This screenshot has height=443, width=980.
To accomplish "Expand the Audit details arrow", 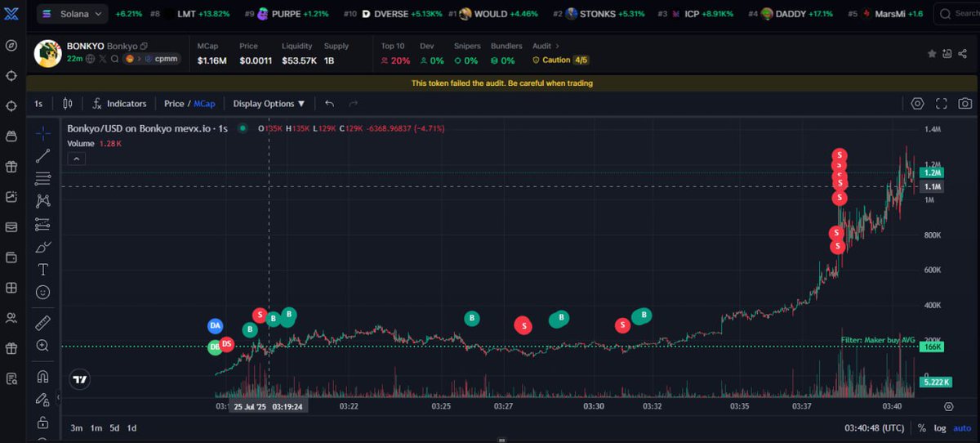I will pos(559,47).
